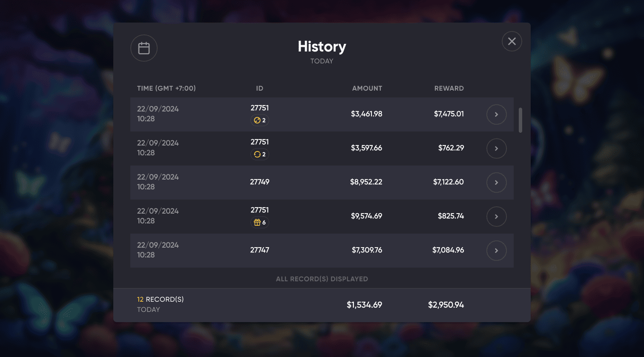Click the 12 RECORD(S) summary text
This screenshot has height=357, width=644.
pyautogui.click(x=161, y=300)
